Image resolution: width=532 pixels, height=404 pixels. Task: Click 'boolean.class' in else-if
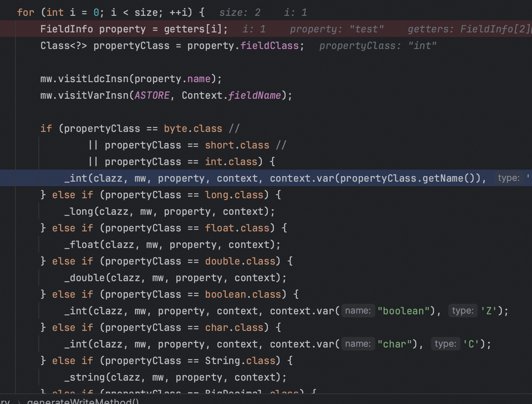[x=243, y=294]
